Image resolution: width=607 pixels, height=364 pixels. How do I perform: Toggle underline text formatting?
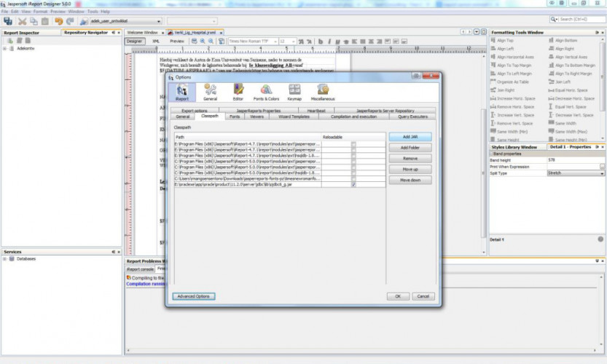[x=337, y=41]
